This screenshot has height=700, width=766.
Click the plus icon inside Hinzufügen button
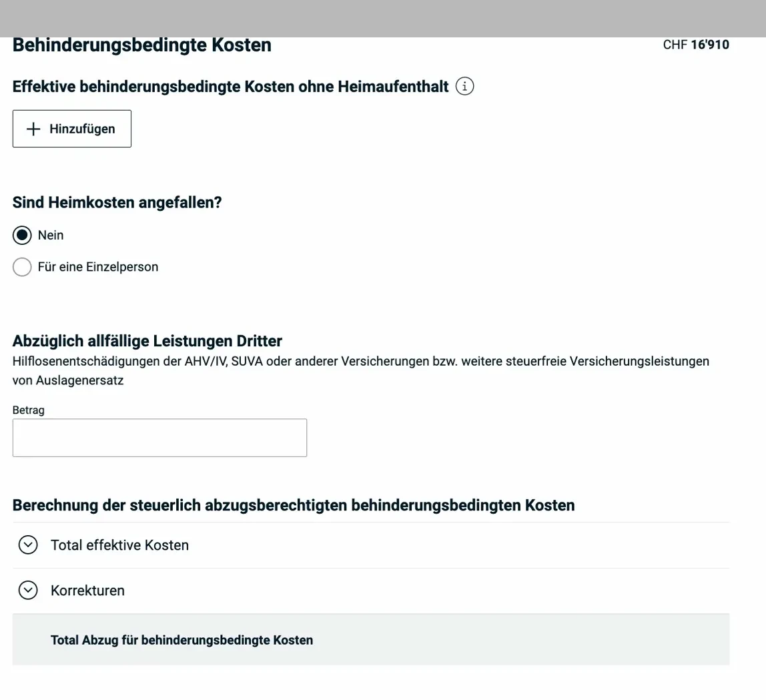32,128
